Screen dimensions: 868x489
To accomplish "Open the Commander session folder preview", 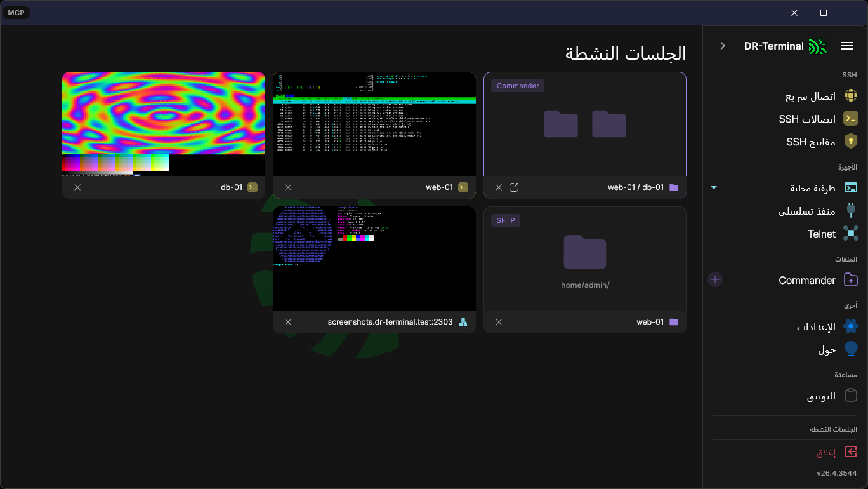I will [585, 124].
